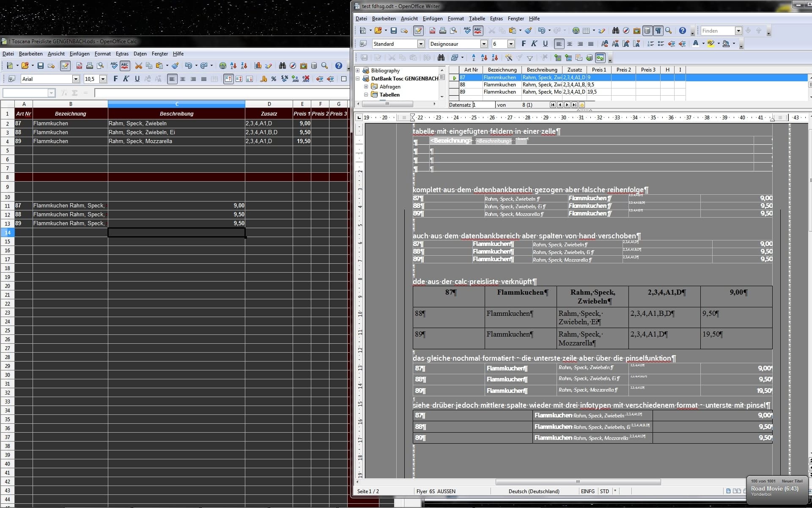The width and height of the screenshot is (812, 508).
Task: Open Writer navigator compass icon
Action: [626, 30]
